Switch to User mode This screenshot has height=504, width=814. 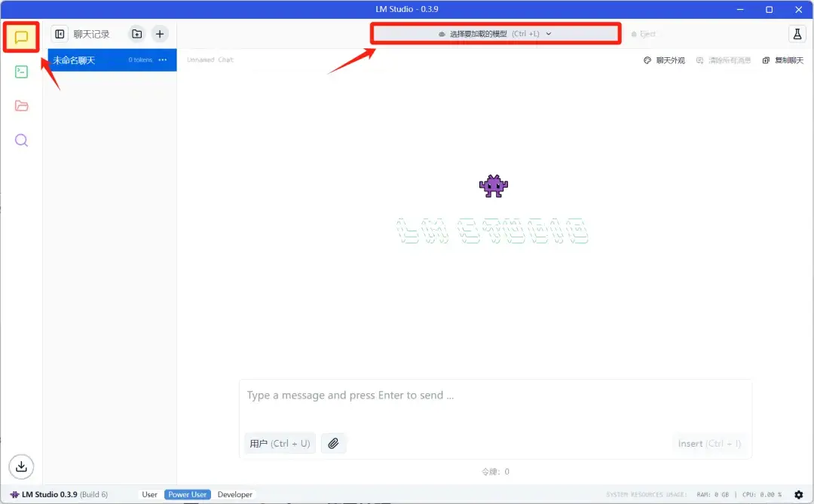click(x=149, y=495)
